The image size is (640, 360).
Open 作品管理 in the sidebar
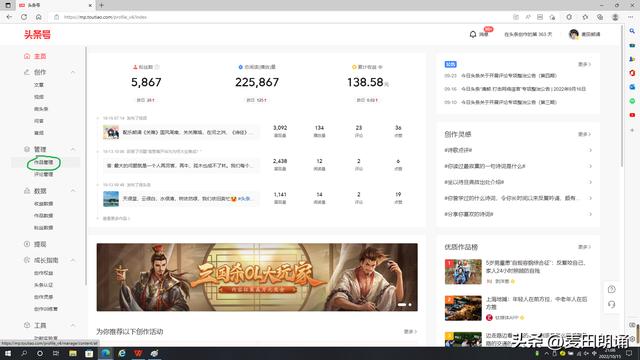[x=44, y=162]
